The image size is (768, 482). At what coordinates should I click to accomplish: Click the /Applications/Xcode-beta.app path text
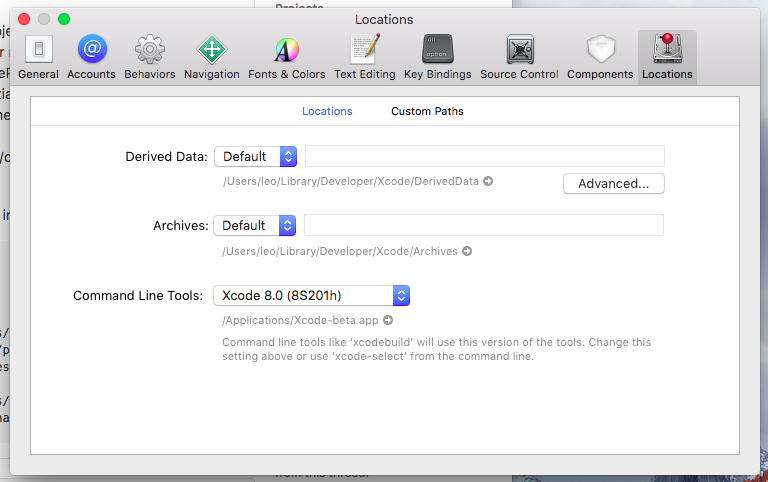300,320
